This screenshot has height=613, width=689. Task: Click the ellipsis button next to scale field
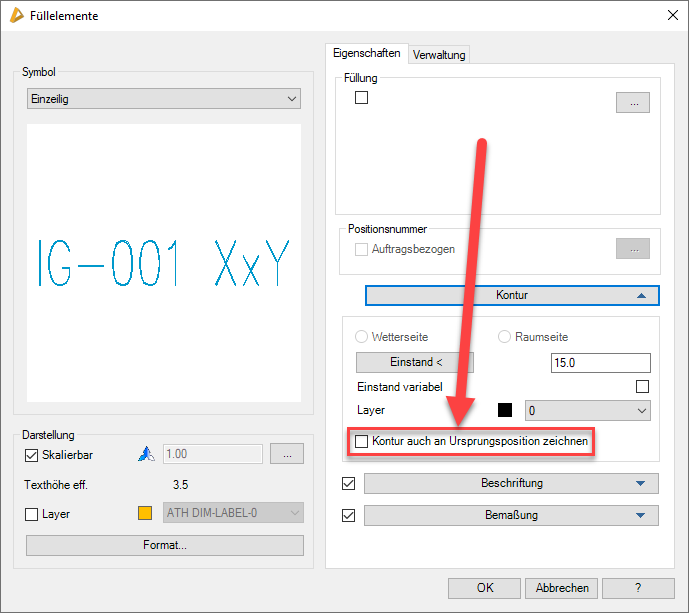287,454
